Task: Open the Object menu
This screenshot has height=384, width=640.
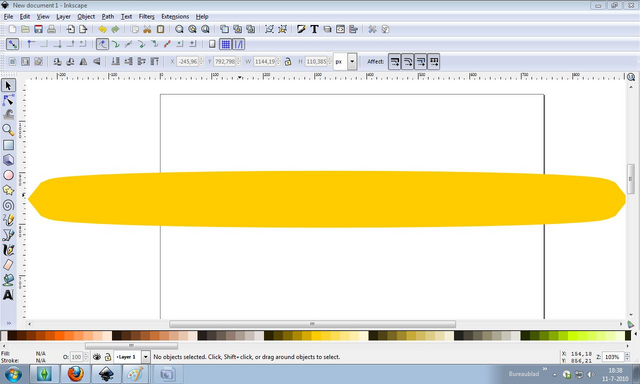Action: pyautogui.click(x=86, y=17)
